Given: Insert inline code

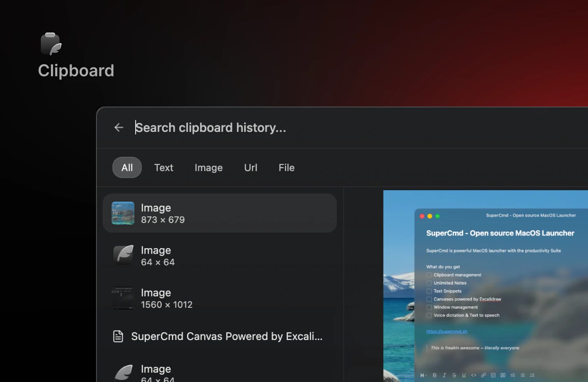Looking at the screenshot, I should pos(474,375).
